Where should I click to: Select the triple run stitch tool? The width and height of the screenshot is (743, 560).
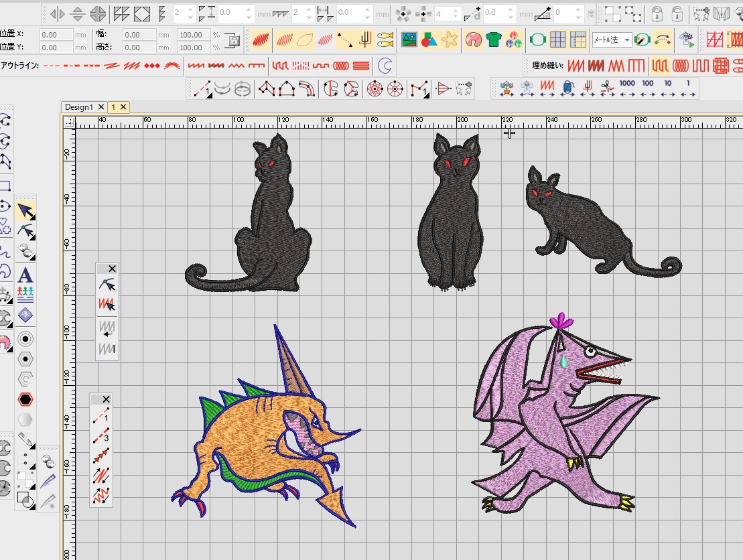click(101, 436)
